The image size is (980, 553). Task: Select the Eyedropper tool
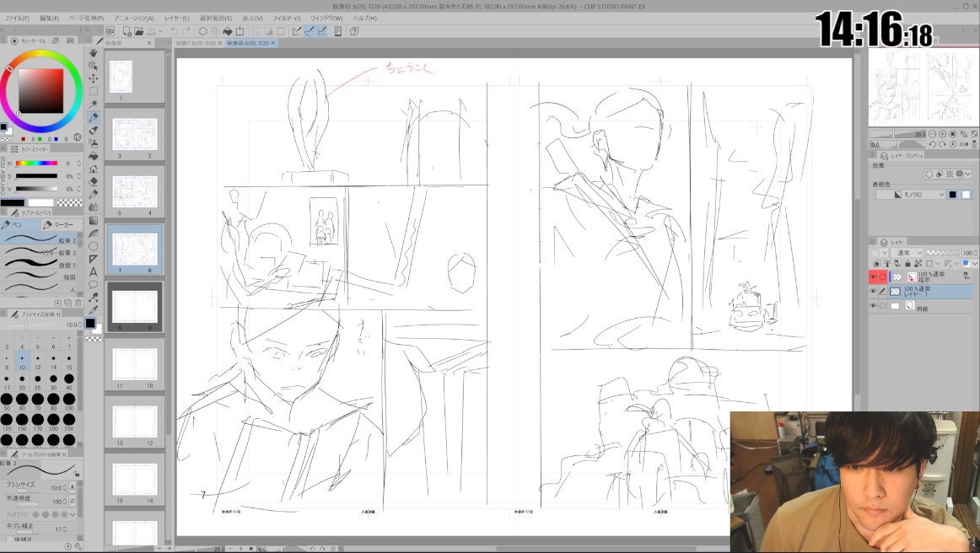[93, 310]
